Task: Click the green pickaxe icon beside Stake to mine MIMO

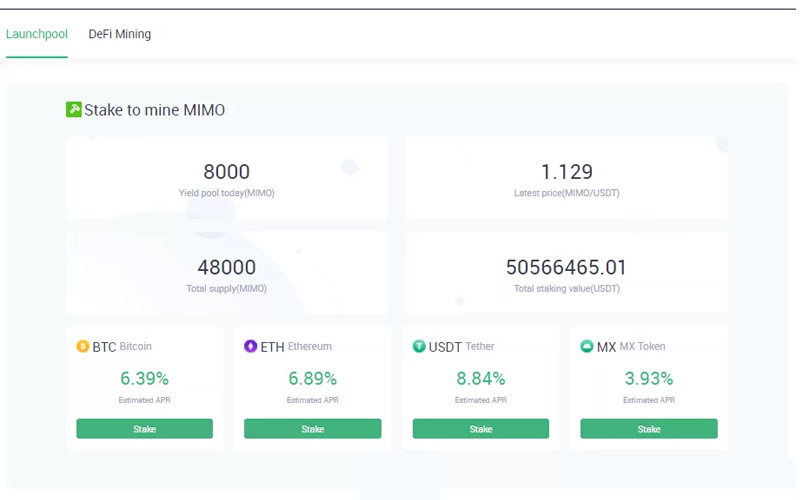Action: [x=73, y=109]
